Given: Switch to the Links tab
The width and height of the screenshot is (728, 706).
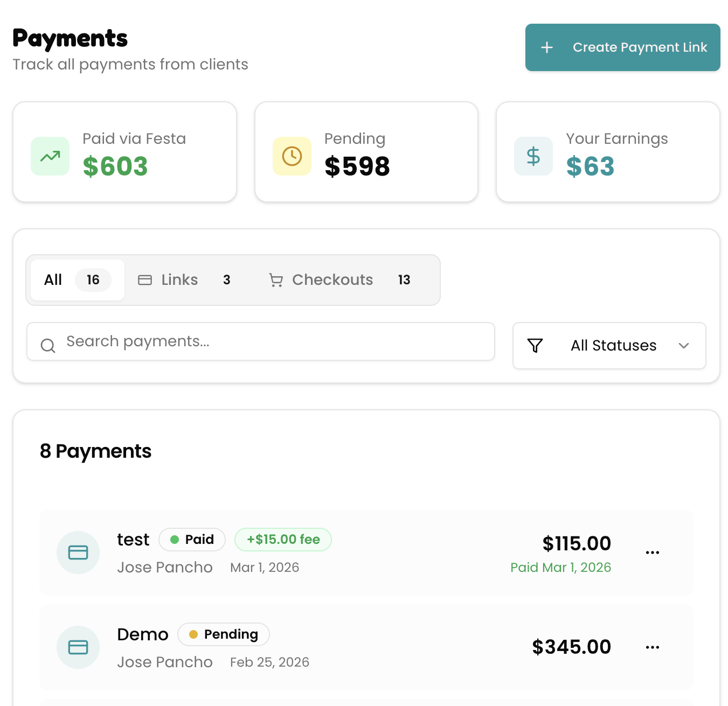Looking at the screenshot, I should coord(179,280).
